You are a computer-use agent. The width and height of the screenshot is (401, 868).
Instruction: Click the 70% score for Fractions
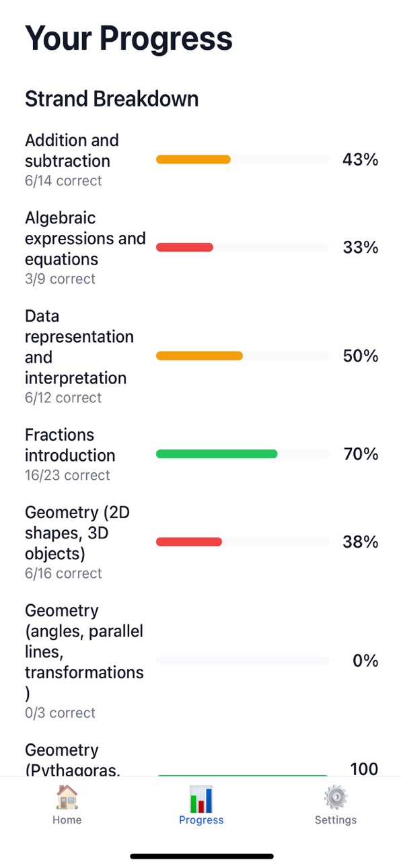pyautogui.click(x=361, y=454)
